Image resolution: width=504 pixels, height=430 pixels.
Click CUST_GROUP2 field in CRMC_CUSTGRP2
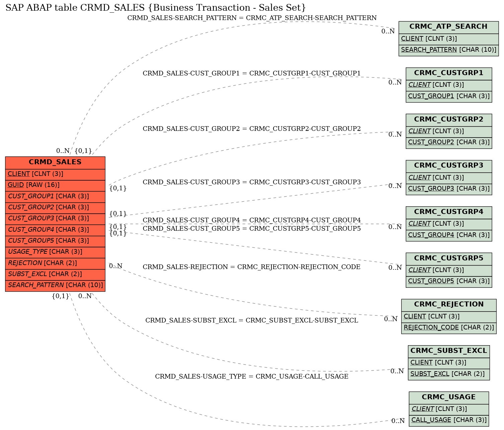pyautogui.click(x=449, y=143)
